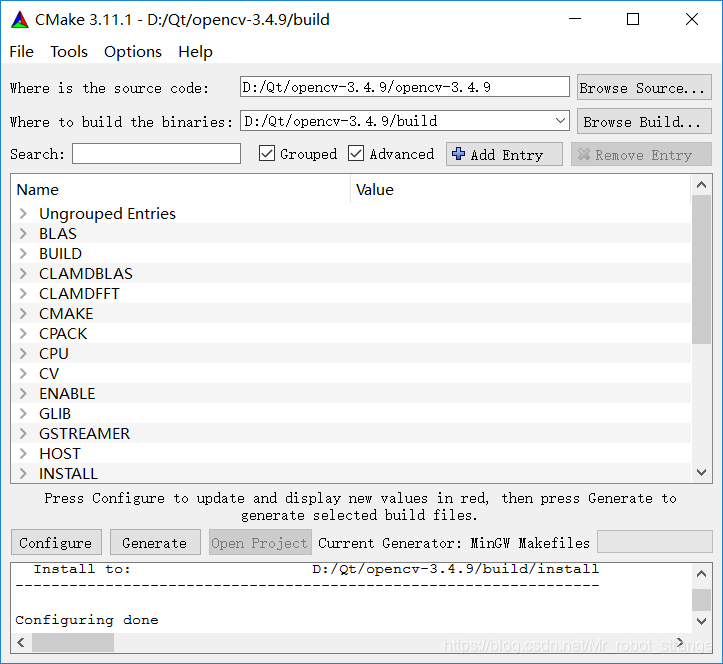Viewport: 723px width, 664px height.
Task: Expand the GLIB group arrow
Action: coord(23,414)
